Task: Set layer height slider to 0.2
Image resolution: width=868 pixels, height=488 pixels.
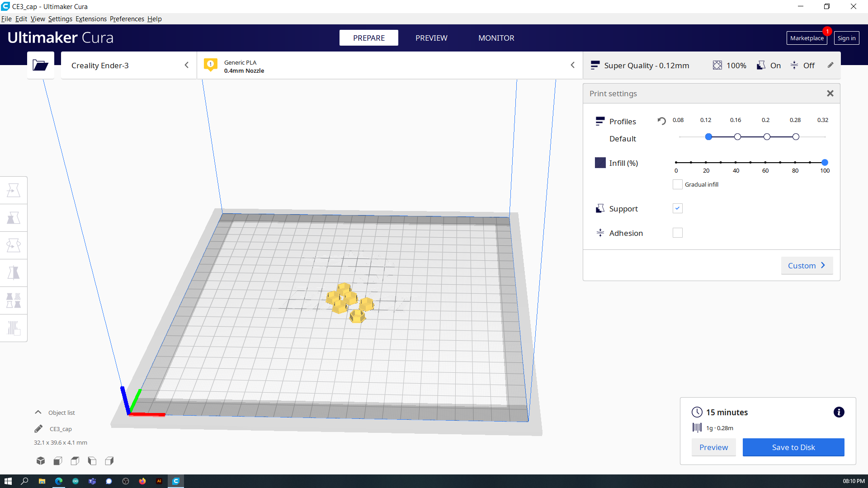Action: point(766,136)
